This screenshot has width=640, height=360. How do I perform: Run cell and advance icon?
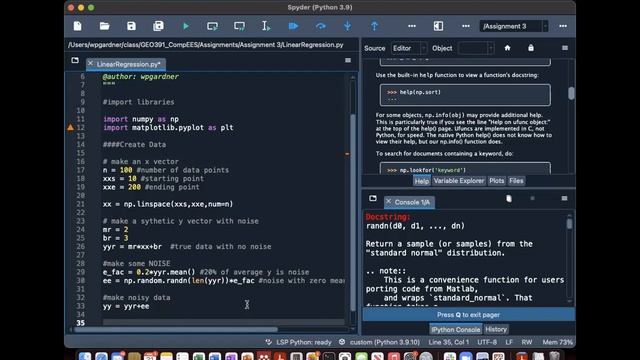[240, 26]
